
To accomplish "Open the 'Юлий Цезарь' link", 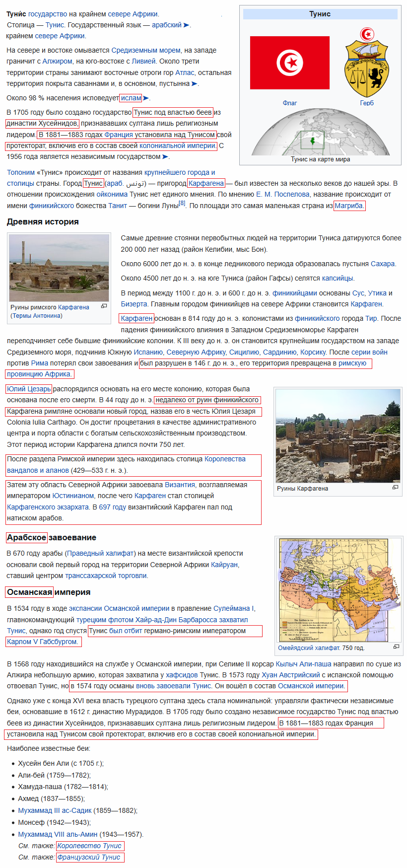I will tap(29, 389).
